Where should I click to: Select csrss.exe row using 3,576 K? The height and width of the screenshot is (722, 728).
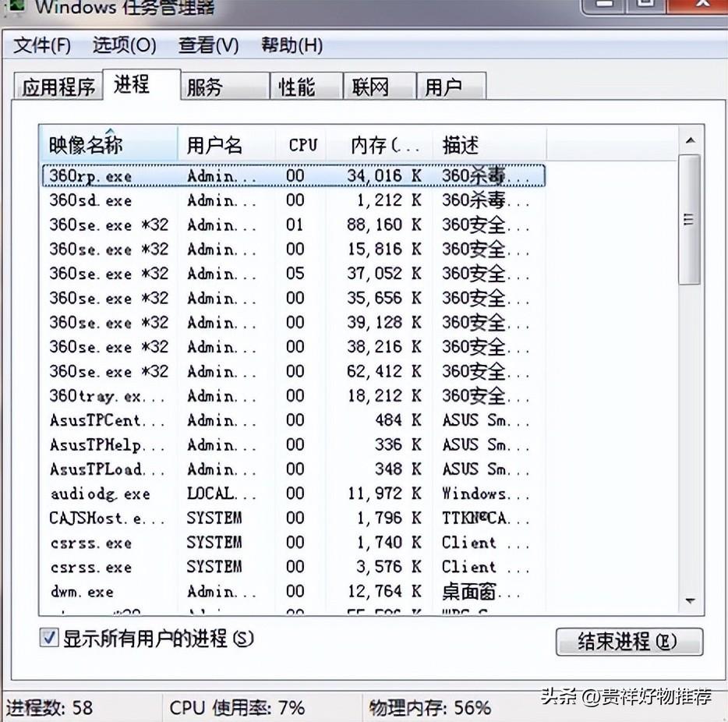tap(293, 567)
